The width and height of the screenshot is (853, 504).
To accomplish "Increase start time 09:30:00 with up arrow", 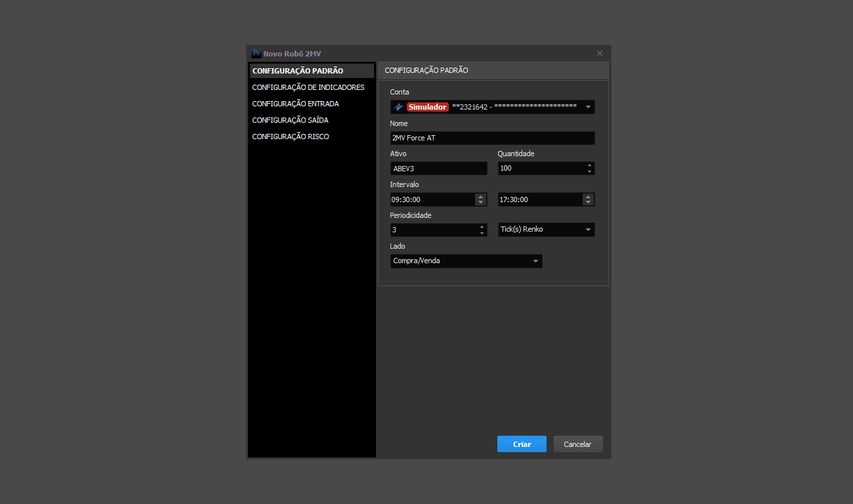I will click(480, 197).
